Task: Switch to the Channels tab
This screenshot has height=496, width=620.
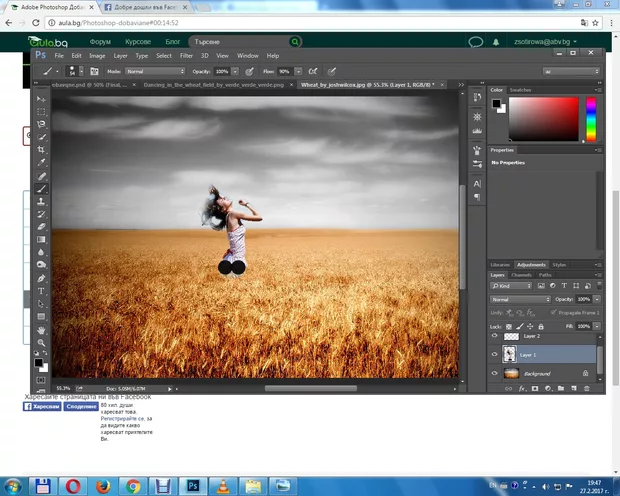Action: (521, 274)
